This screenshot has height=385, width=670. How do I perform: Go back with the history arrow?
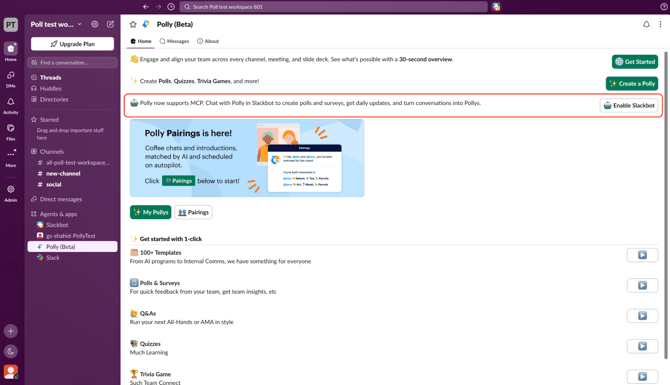[146, 6]
